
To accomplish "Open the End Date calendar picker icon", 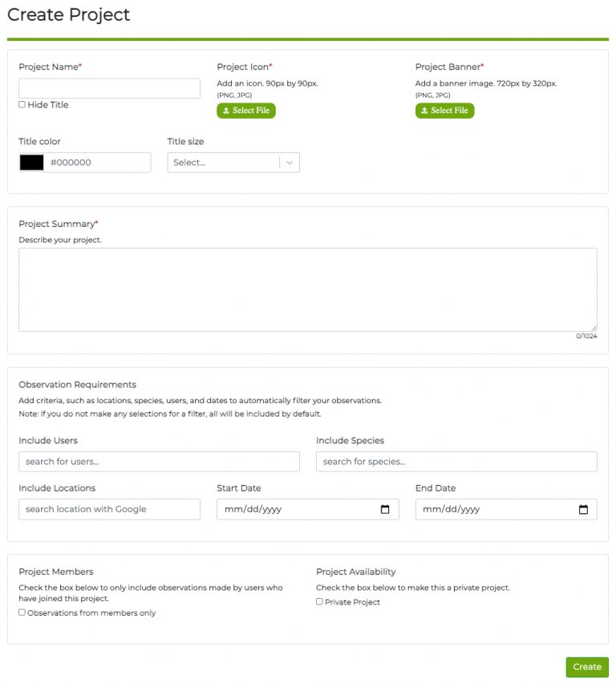I will tap(583, 509).
